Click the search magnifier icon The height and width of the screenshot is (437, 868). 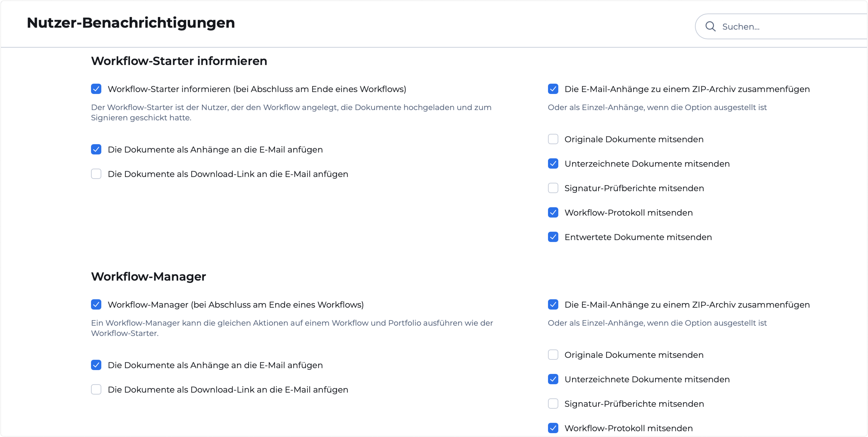[x=710, y=26]
